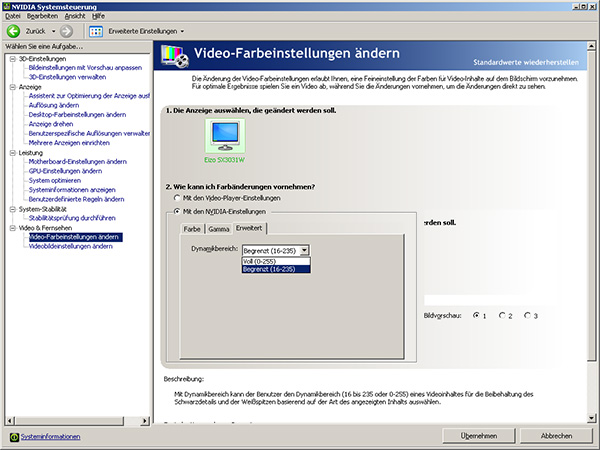Viewport: 600px width, 450px height.
Task: Click the grey forward arrow icon
Action: [x=67, y=31]
